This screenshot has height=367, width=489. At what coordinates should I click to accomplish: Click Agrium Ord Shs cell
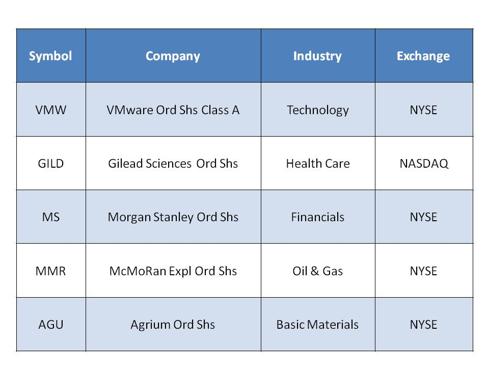[173, 324]
